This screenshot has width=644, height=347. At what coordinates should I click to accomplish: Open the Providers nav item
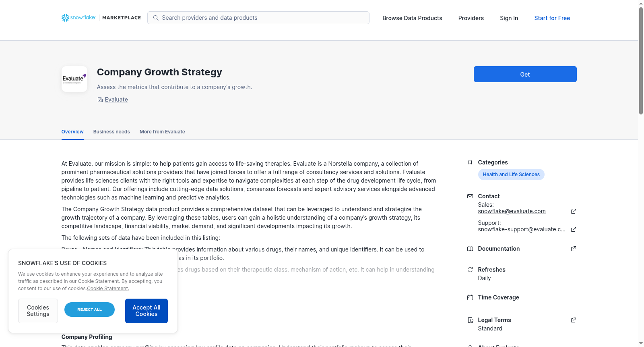coord(471,18)
